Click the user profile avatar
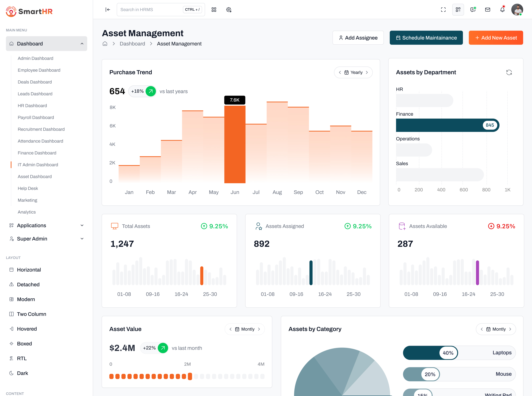The width and height of the screenshot is (532, 396). coord(517,10)
